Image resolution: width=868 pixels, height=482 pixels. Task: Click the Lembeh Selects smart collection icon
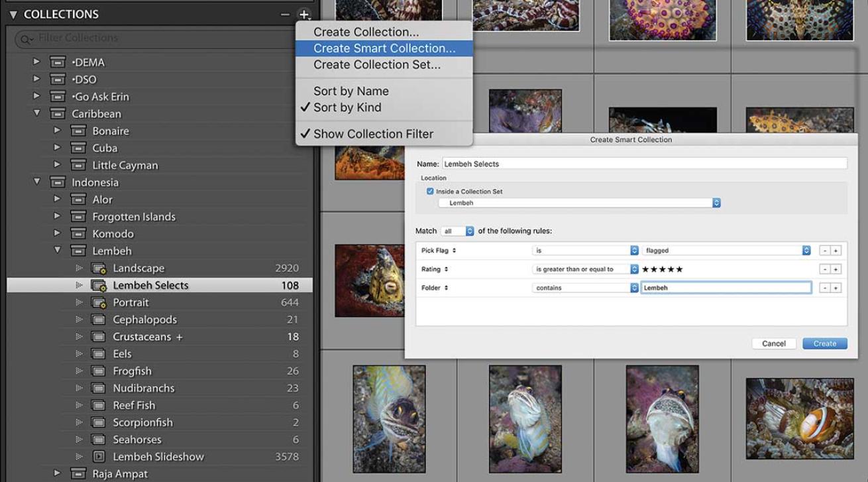pos(99,286)
